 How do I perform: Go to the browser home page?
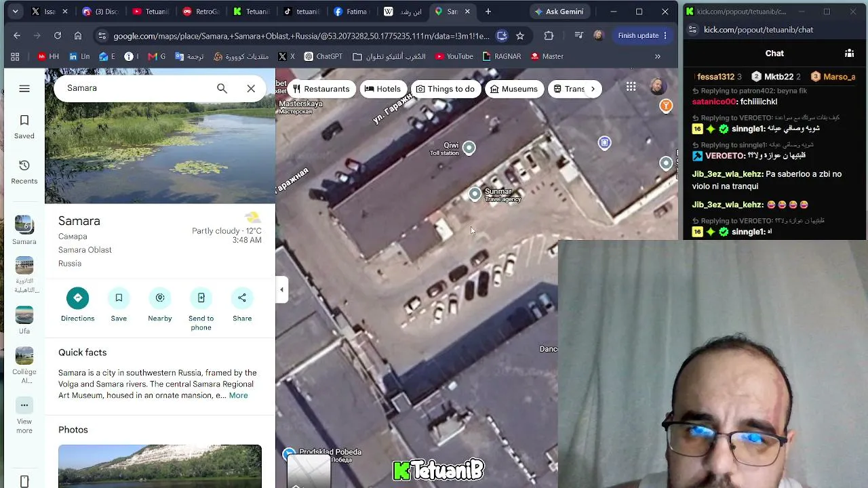78,35
